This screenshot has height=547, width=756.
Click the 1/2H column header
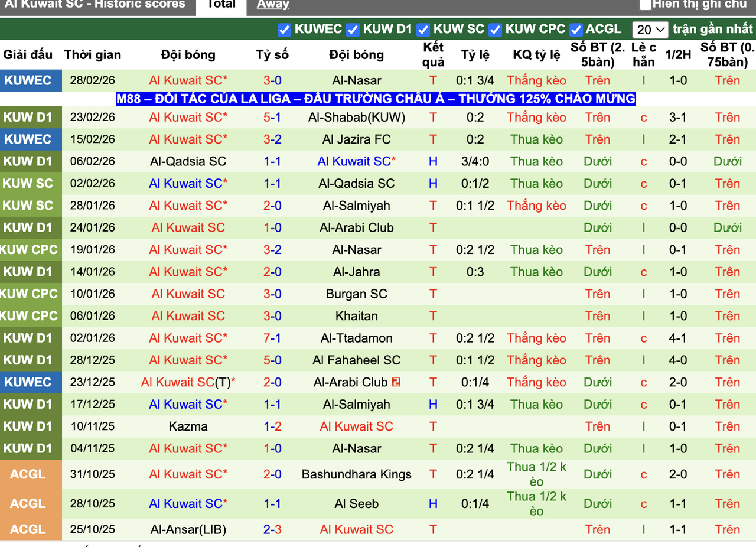678,55
